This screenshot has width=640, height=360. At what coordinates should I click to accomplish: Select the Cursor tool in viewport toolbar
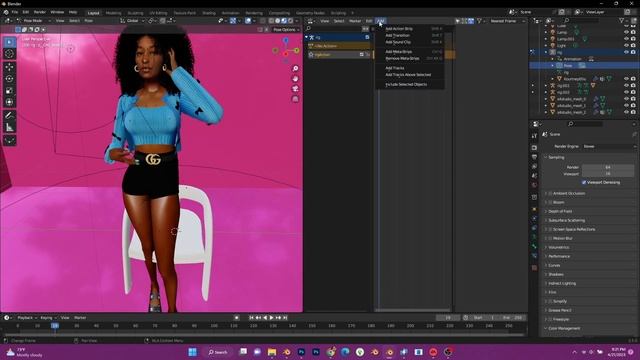[x=9, y=53]
